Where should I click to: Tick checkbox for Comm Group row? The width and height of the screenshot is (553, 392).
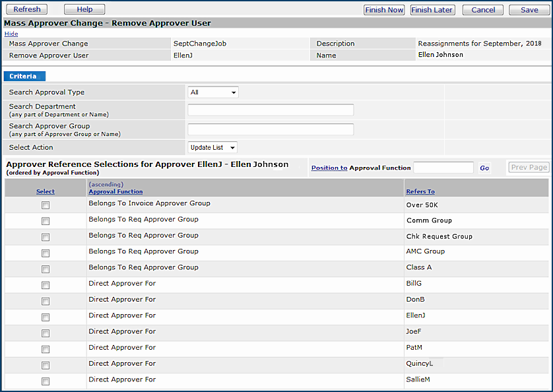click(x=46, y=221)
